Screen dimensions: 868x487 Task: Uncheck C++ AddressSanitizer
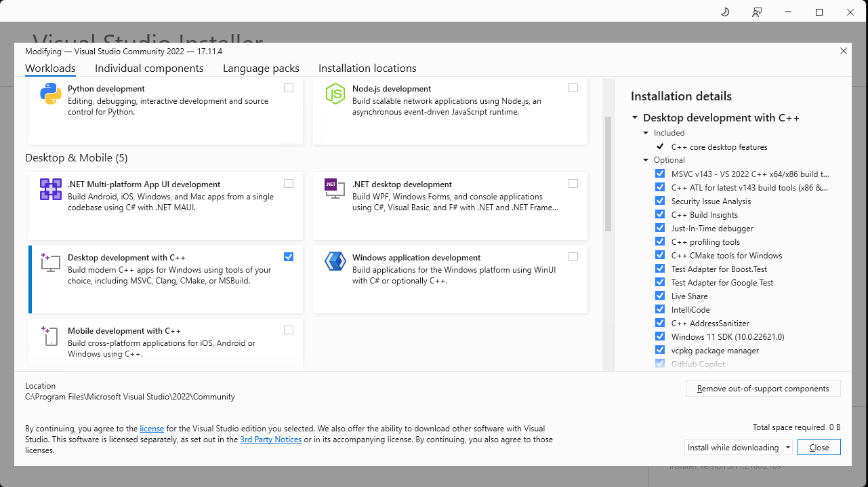660,323
